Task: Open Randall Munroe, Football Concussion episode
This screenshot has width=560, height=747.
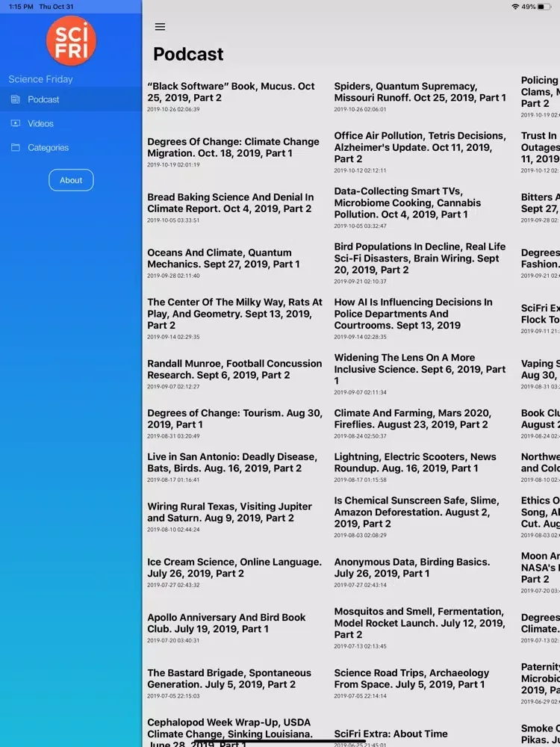Action: click(x=234, y=369)
